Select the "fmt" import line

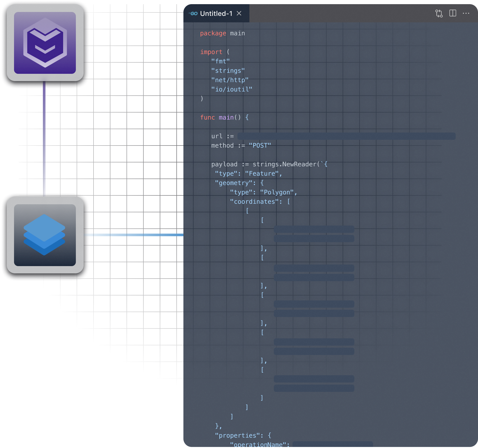click(x=220, y=61)
